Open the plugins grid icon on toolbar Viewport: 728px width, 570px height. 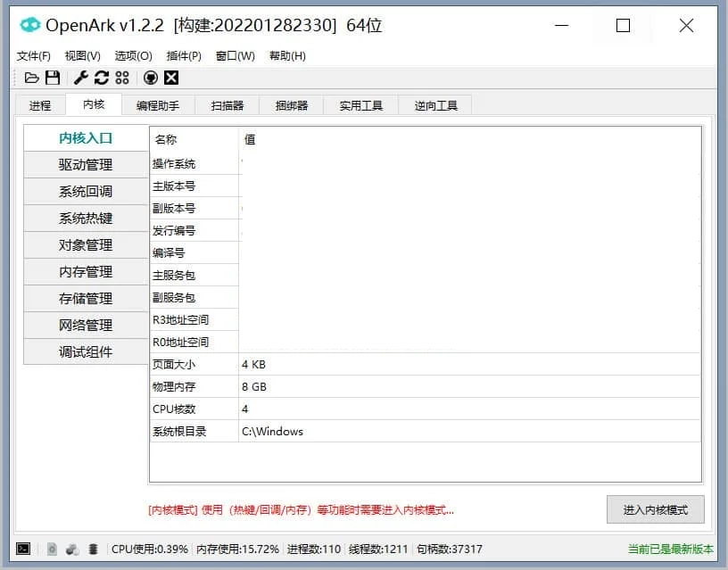(x=123, y=78)
